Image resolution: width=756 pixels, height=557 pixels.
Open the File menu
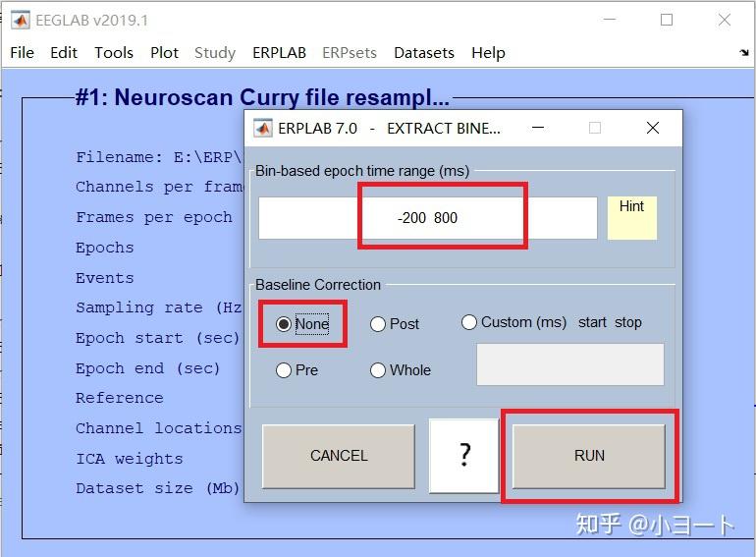click(23, 53)
